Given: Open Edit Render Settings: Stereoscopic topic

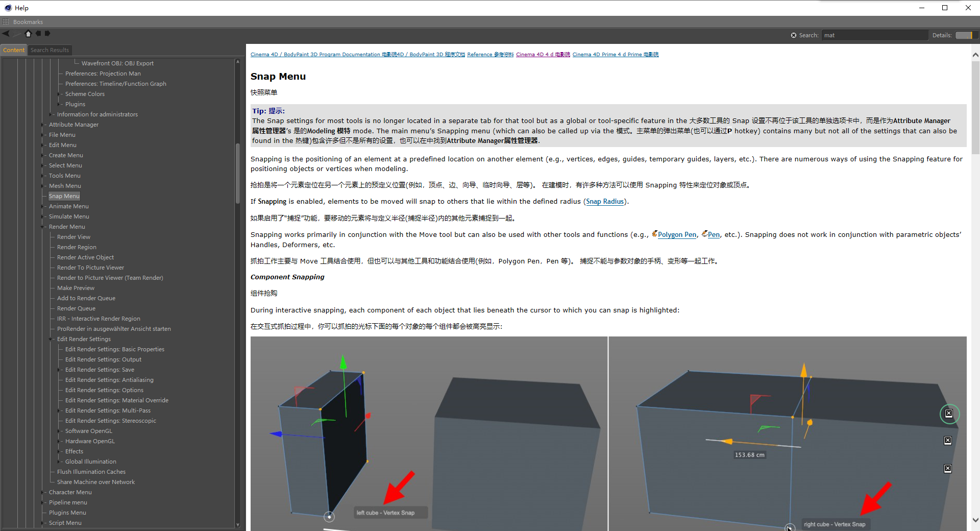Looking at the screenshot, I should coord(111,421).
